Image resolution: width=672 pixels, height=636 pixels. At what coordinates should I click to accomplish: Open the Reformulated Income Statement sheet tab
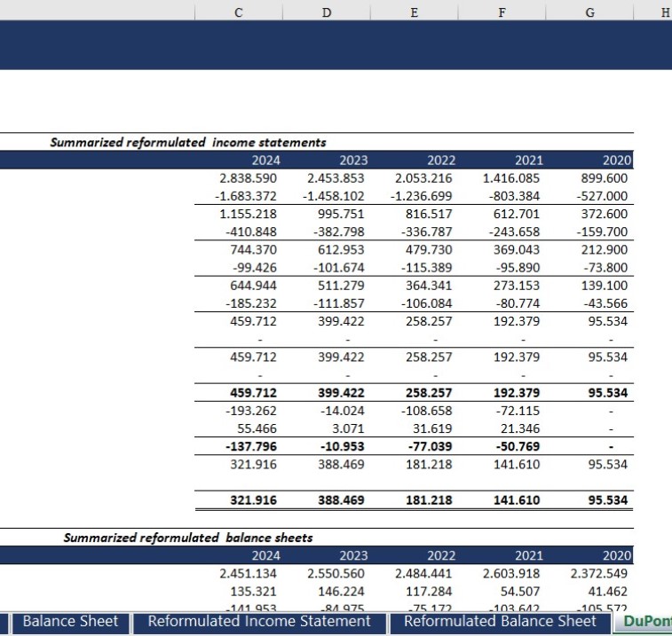click(x=260, y=622)
